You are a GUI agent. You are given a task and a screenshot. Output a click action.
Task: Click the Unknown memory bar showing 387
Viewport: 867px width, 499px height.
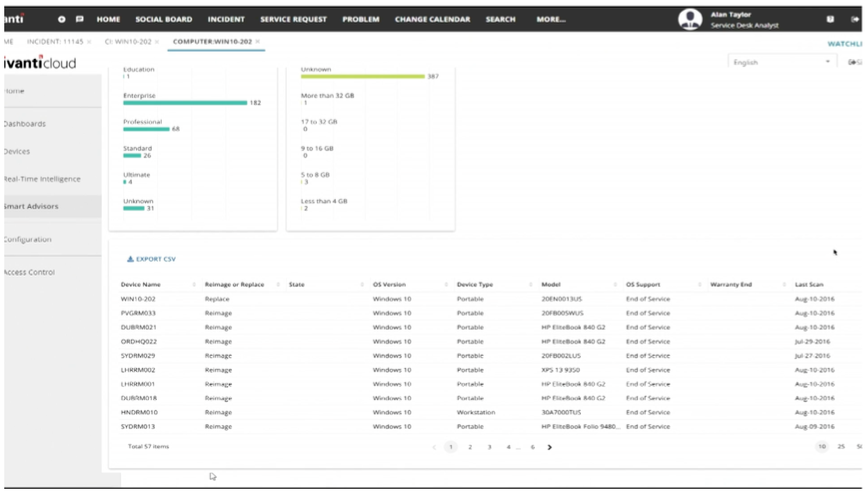[363, 76]
